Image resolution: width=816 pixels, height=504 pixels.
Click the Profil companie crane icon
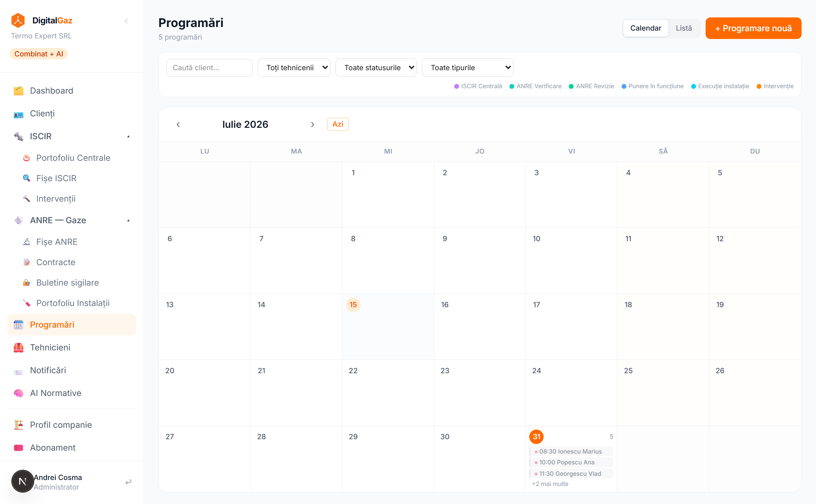click(x=18, y=425)
